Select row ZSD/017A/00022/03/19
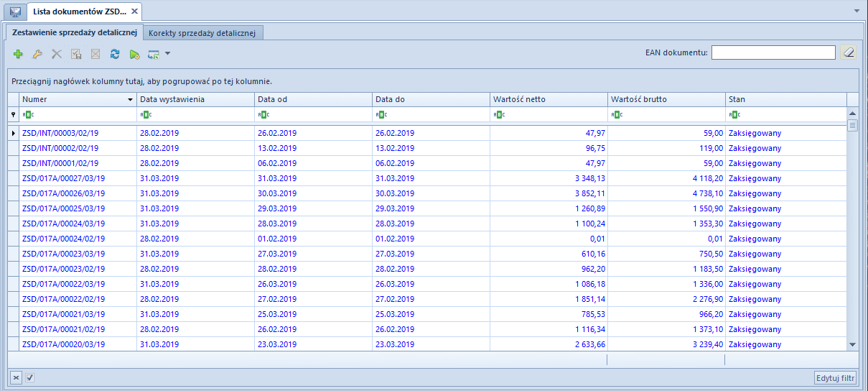 click(x=427, y=284)
